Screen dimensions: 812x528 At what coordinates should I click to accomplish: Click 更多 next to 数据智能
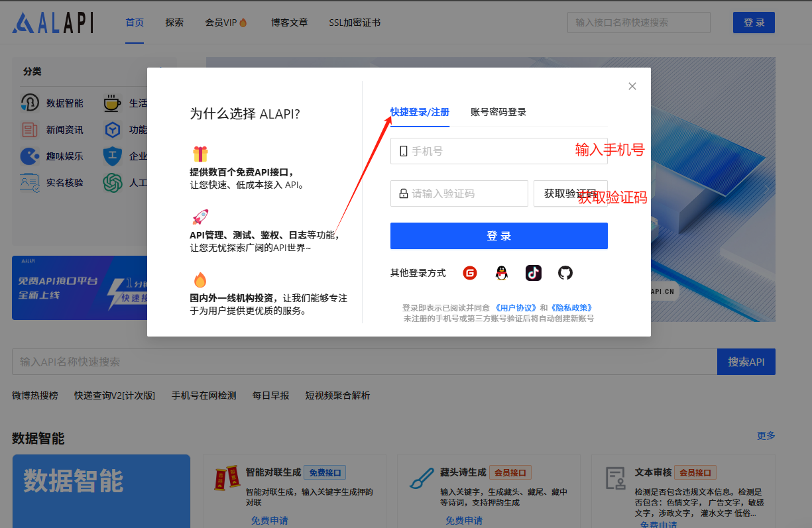pyautogui.click(x=766, y=435)
